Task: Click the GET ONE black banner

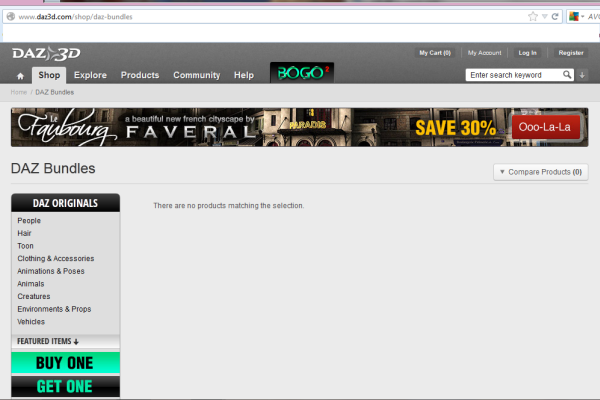Action: 65,386
